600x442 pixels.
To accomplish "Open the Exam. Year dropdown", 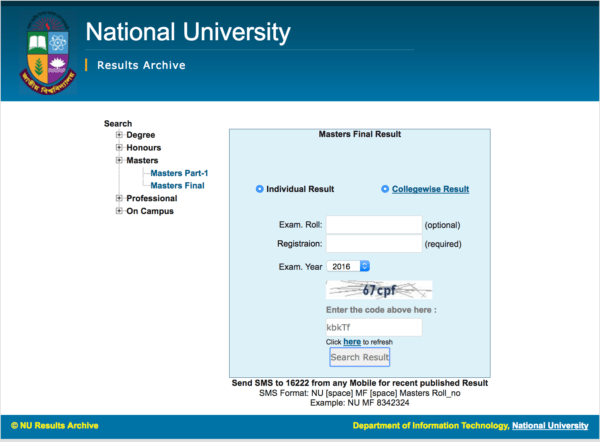I will coord(348,266).
